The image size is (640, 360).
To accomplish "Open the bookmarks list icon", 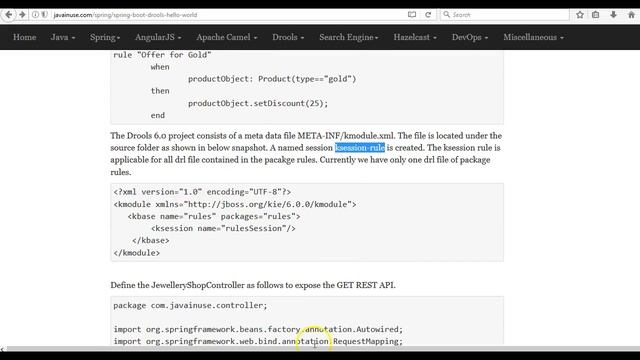I will 596,15.
